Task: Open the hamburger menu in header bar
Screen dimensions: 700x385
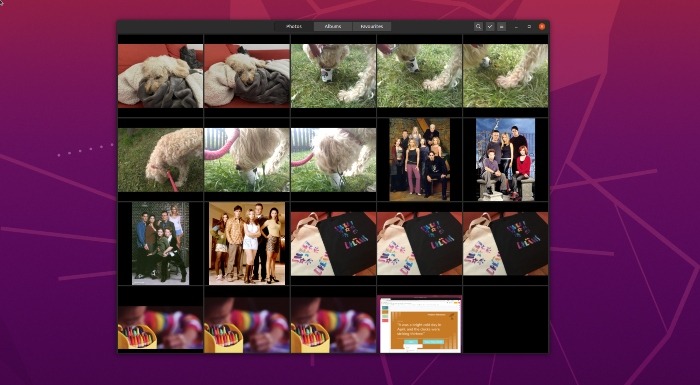Action: point(501,27)
